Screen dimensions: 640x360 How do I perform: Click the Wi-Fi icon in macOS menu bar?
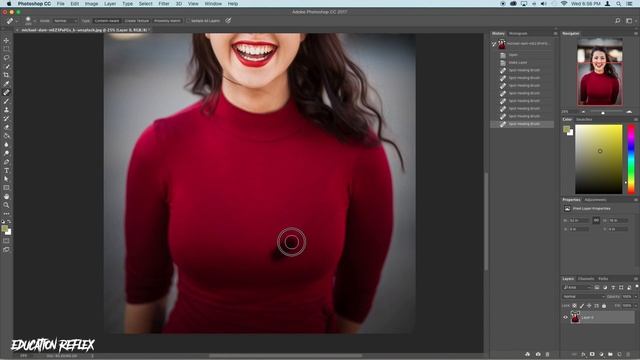click(x=564, y=4)
